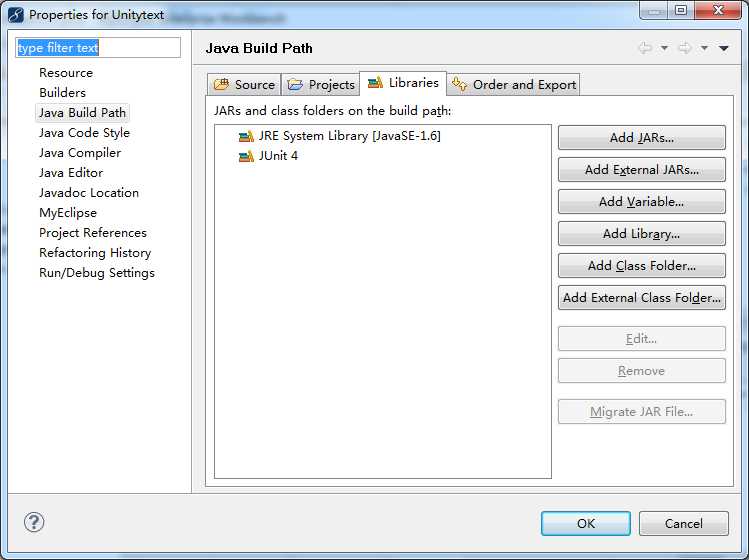Click the Add Class Folder... button

tap(642, 266)
